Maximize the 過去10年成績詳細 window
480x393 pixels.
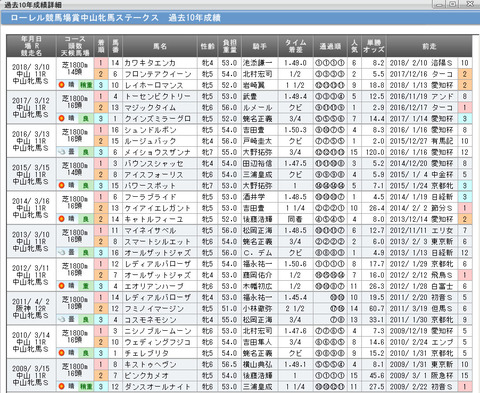[453, 4]
